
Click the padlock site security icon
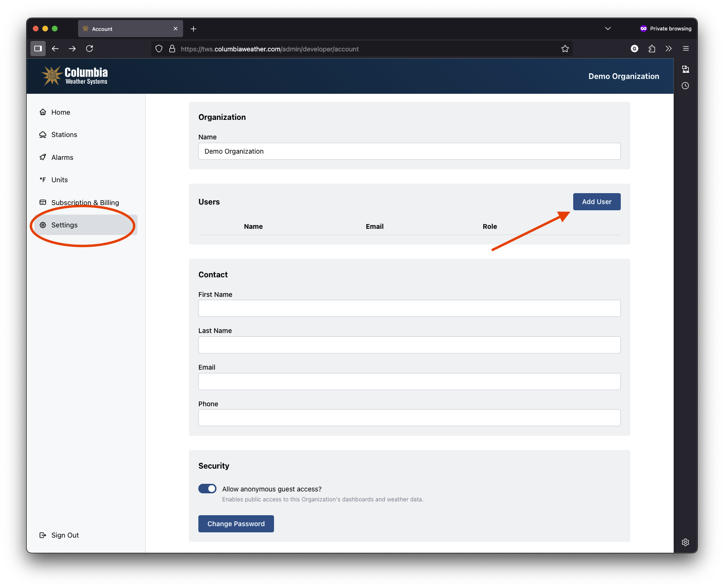(x=172, y=49)
